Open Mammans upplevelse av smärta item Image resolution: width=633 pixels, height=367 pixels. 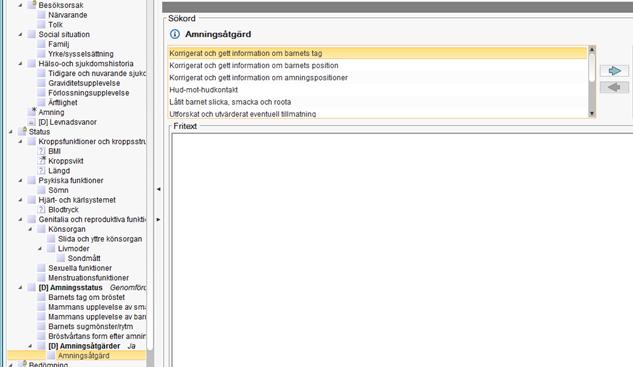(97, 307)
